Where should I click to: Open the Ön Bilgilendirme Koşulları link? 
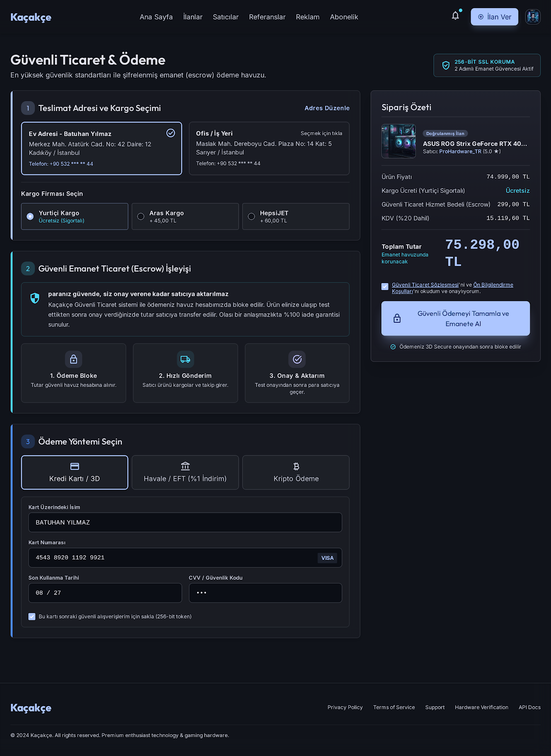[493, 285]
